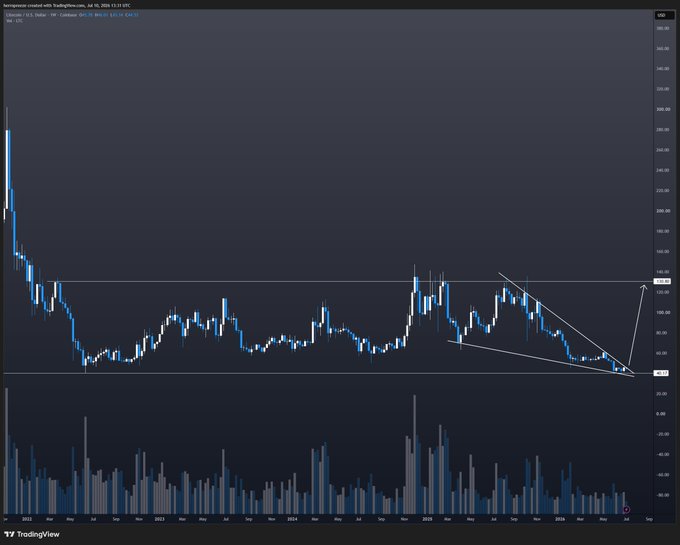Click the 300.00 price scale label
The height and width of the screenshot is (545, 680).
click(663, 109)
